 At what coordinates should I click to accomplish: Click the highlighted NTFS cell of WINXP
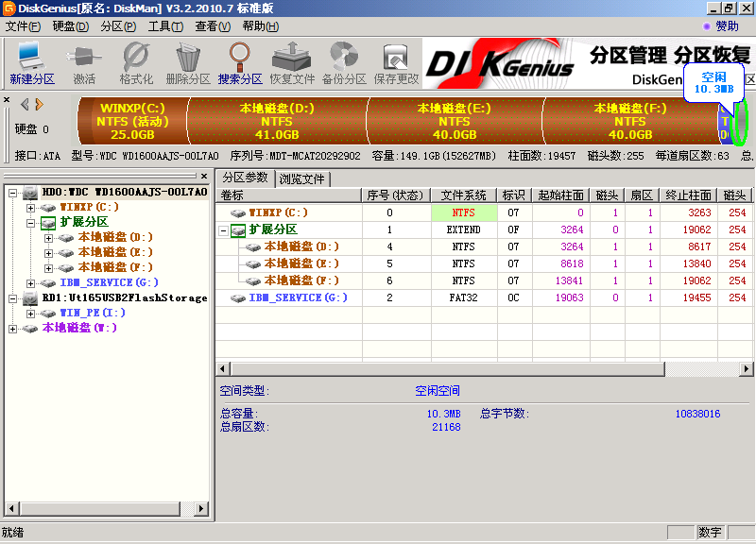[x=464, y=213]
